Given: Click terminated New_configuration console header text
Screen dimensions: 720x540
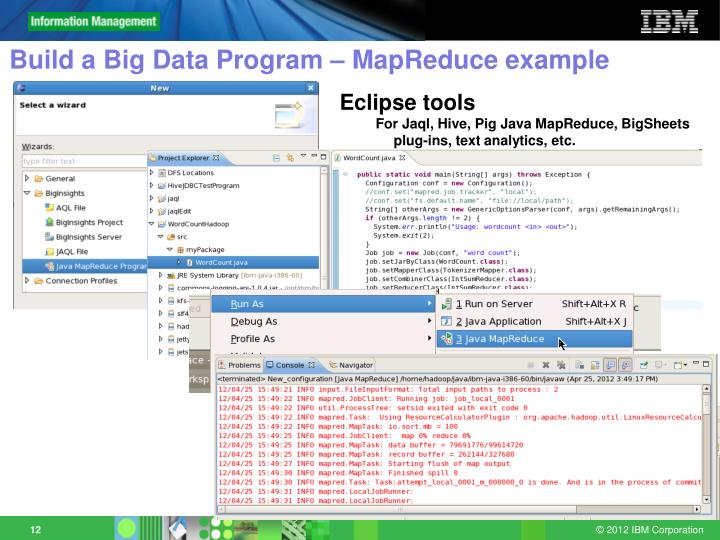Looking at the screenshot, I should (438, 379).
